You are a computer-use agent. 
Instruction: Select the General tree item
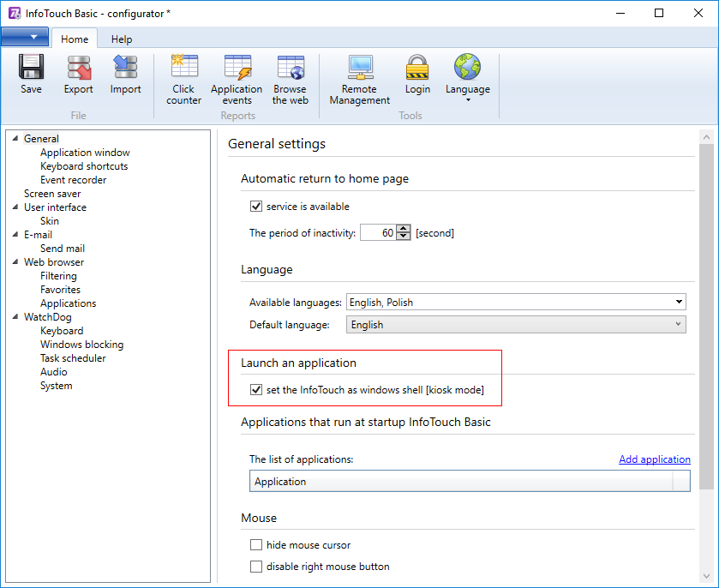pos(41,139)
